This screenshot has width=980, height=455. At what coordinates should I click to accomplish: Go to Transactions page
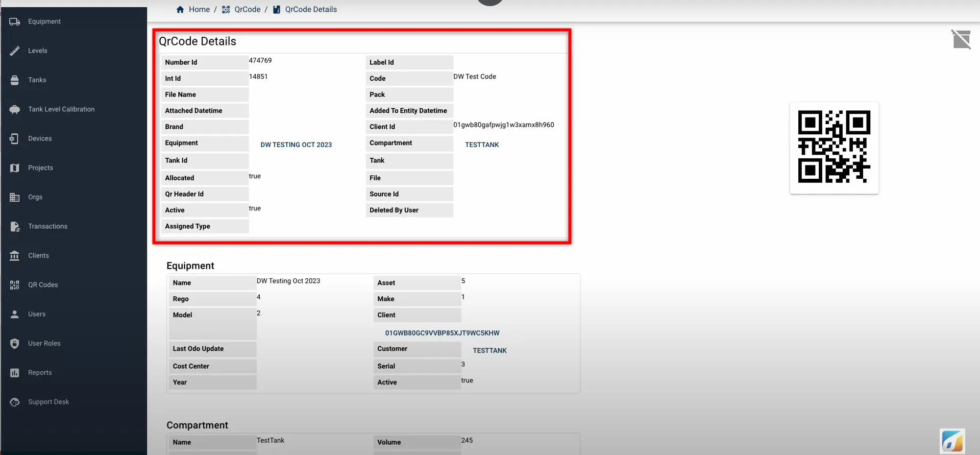tap(47, 226)
